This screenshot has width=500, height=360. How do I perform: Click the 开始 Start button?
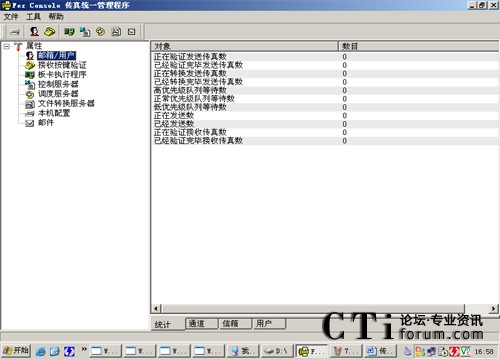16,351
